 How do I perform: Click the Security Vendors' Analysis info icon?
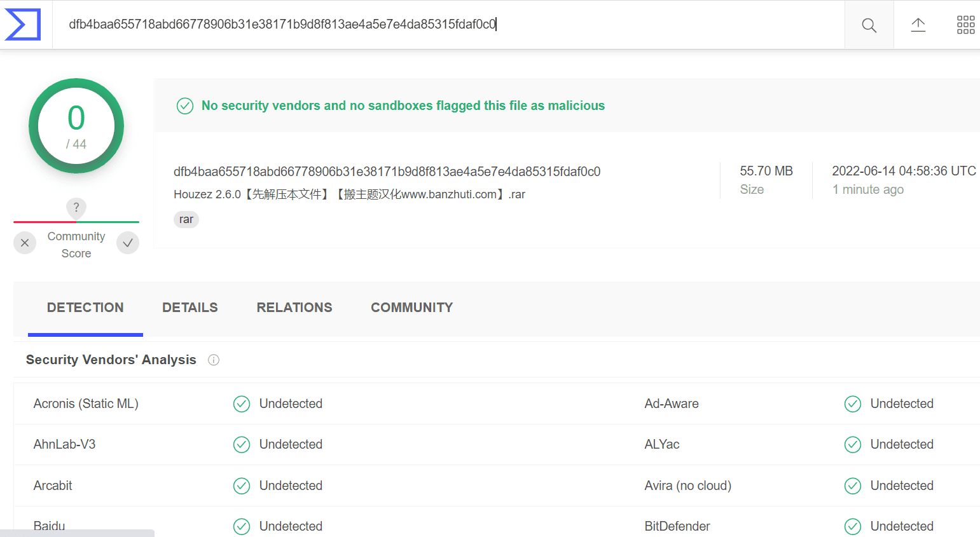coord(214,360)
